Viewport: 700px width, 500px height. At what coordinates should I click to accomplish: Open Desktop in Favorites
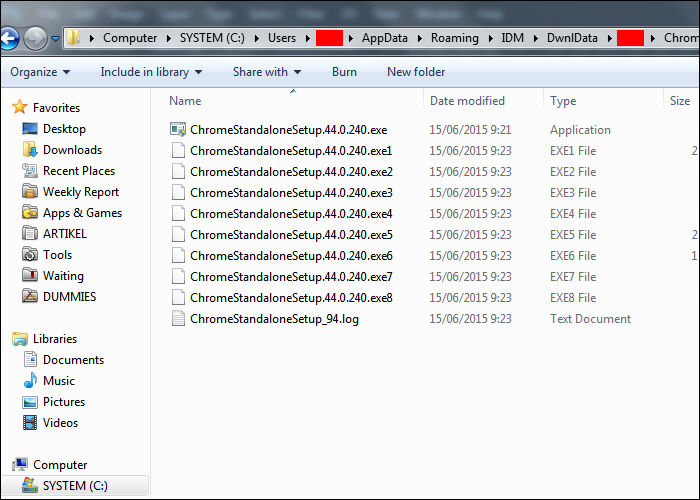coord(64,129)
